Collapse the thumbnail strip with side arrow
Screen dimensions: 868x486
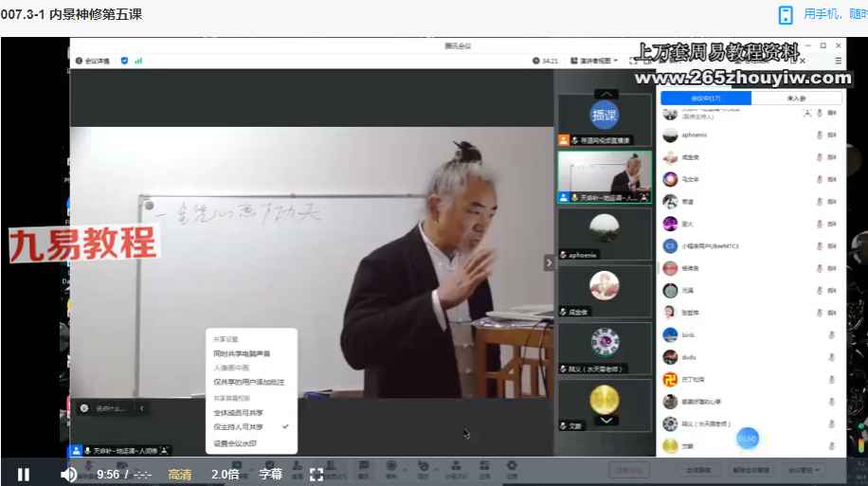548,263
